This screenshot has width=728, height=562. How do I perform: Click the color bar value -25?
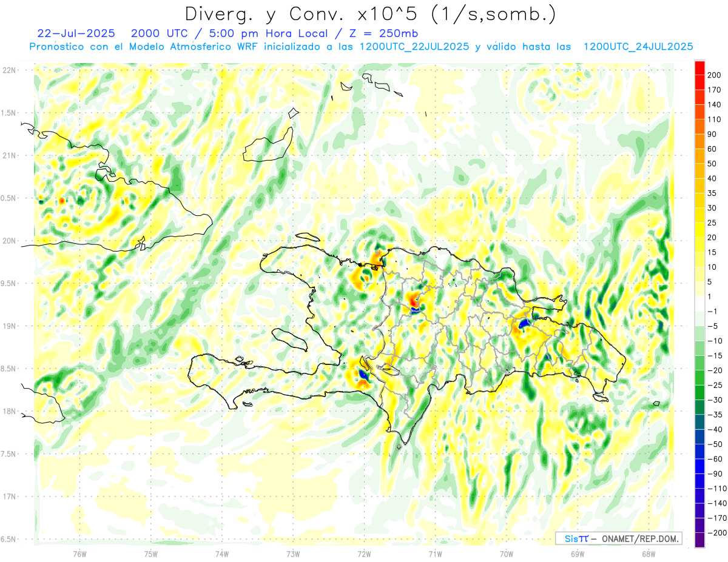tap(716, 386)
